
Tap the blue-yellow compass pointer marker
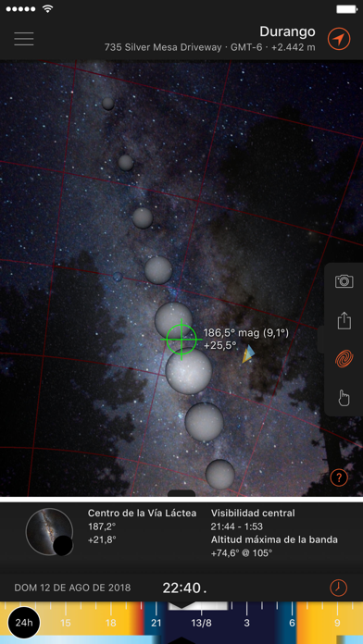click(x=247, y=354)
